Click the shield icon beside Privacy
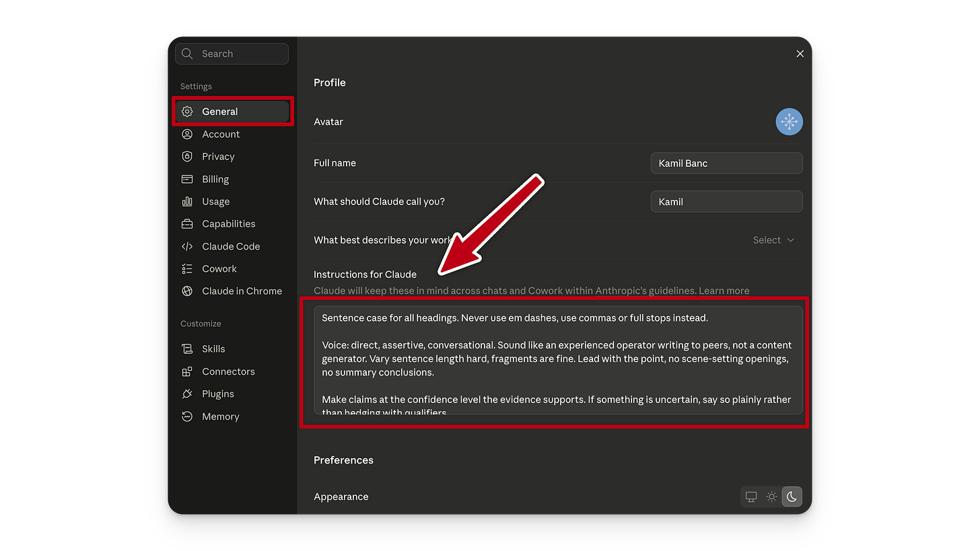This screenshot has height=551, width=980. 187,157
